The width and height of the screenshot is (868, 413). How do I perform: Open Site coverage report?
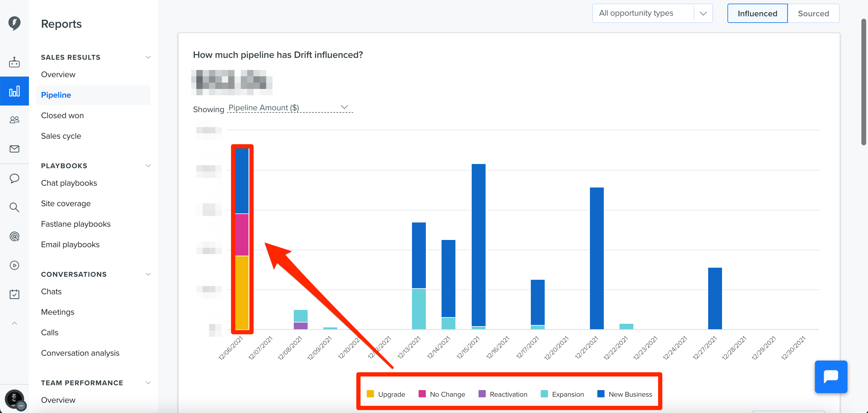tap(66, 203)
